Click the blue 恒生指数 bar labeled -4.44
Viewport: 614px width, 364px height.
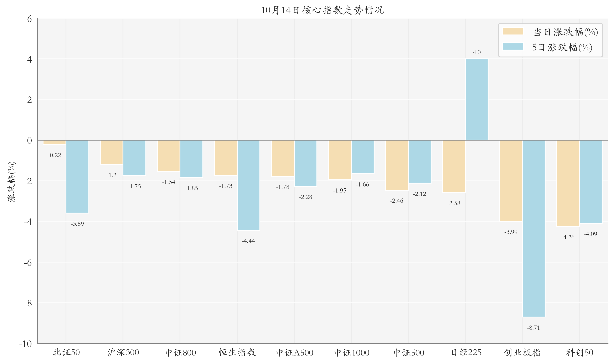tap(248, 185)
